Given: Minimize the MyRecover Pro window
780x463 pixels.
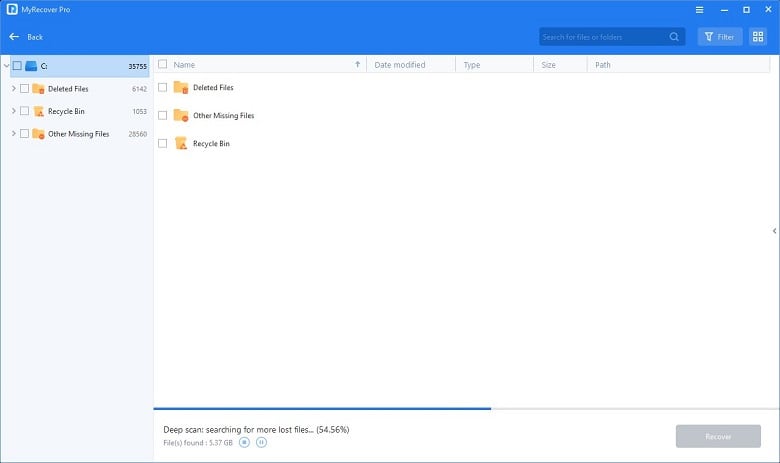Looking at the screenshot, I should (x=724, y=9).
